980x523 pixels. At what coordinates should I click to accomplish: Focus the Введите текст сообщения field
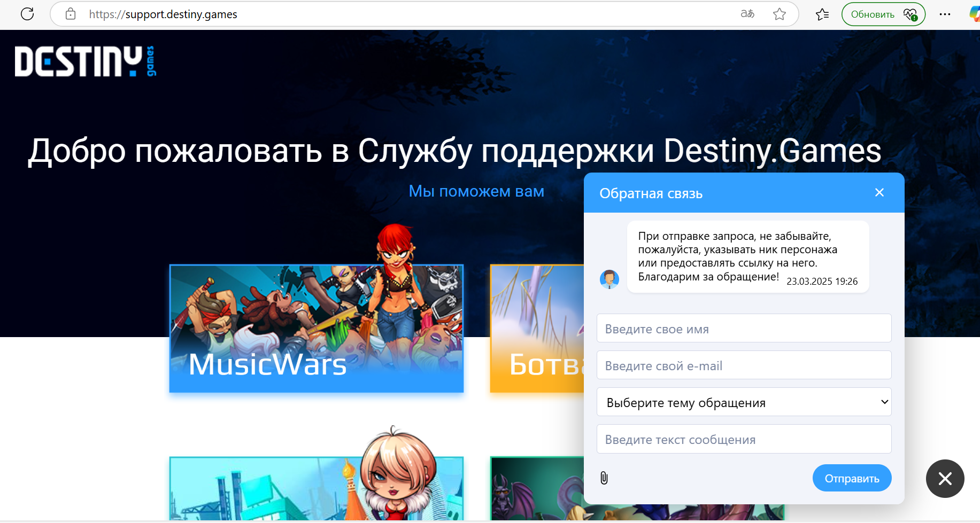pos(744,439)
